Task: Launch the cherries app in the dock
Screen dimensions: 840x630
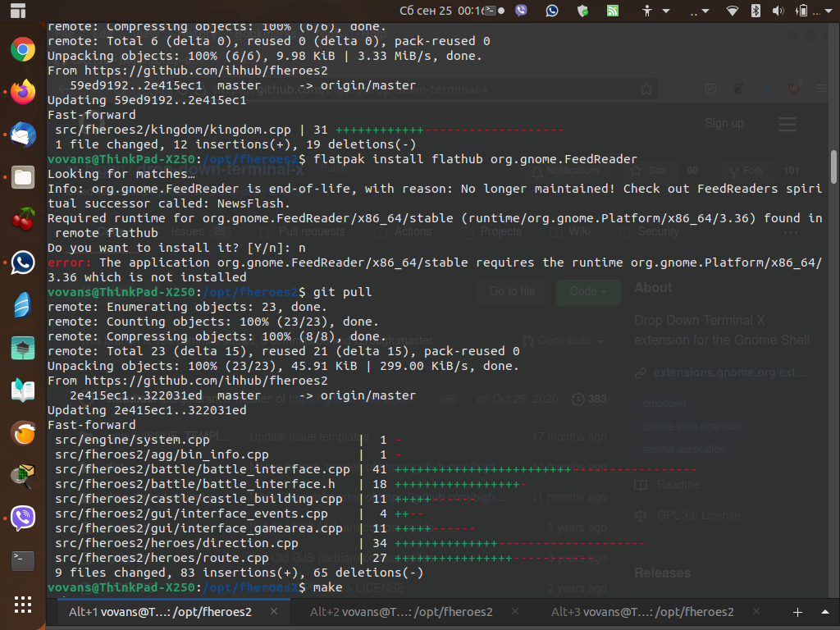Action: pyautogui.click(x=22, y=220)
